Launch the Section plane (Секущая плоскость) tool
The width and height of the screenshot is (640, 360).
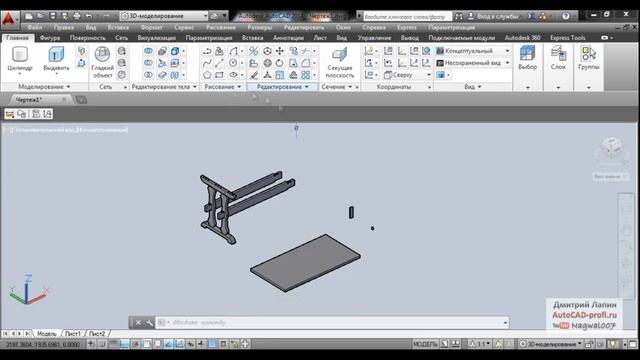tap(340, 63)
